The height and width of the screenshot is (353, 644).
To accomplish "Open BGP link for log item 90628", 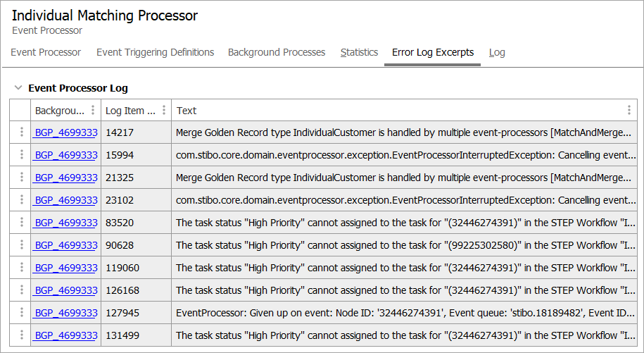I will [x=65, y=245].
